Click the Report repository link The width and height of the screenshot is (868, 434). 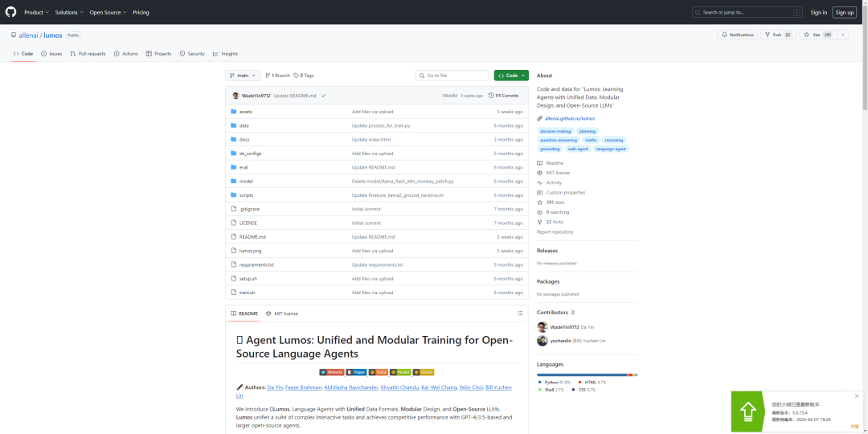(555, 232)
